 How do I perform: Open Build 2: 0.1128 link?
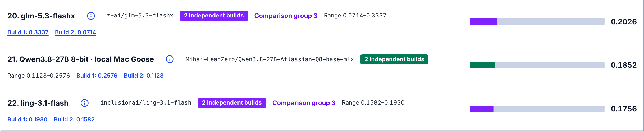coord(144,76)
